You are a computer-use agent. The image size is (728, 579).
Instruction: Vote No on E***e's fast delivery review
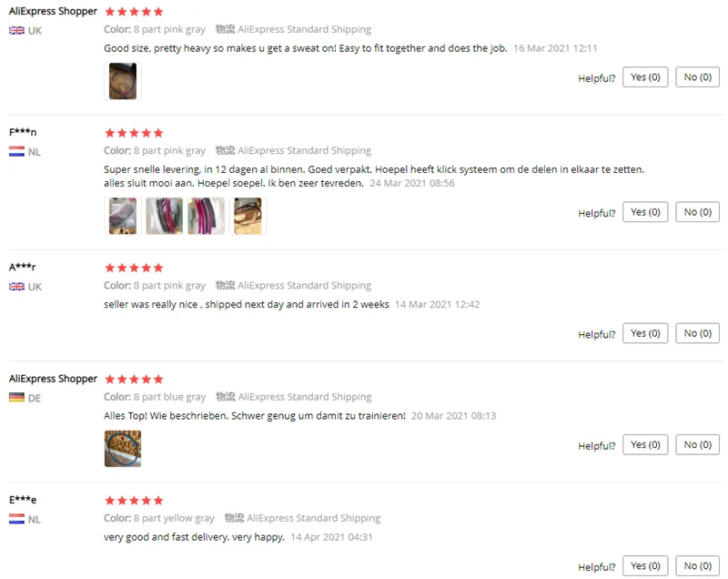point(697,565)
